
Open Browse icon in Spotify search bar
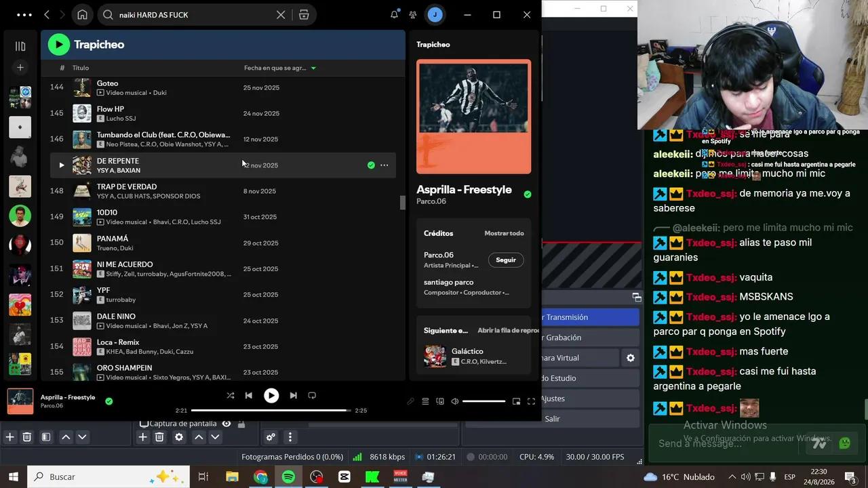pyautogui.click(x=304, y=15)
